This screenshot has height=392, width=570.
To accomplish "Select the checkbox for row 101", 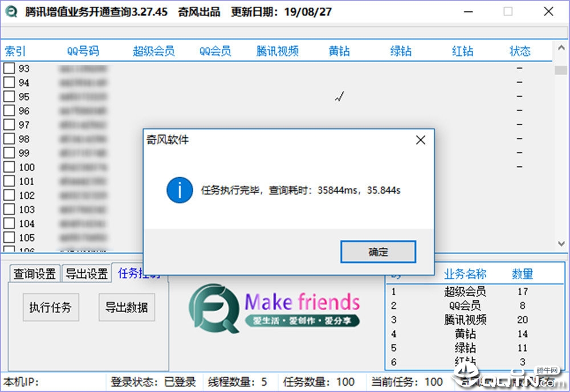I will 9,181.
